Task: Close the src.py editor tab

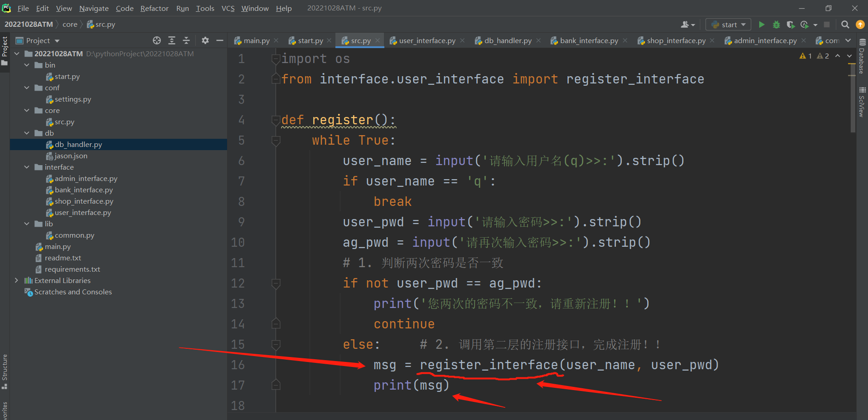Action: tap(377, 40)
